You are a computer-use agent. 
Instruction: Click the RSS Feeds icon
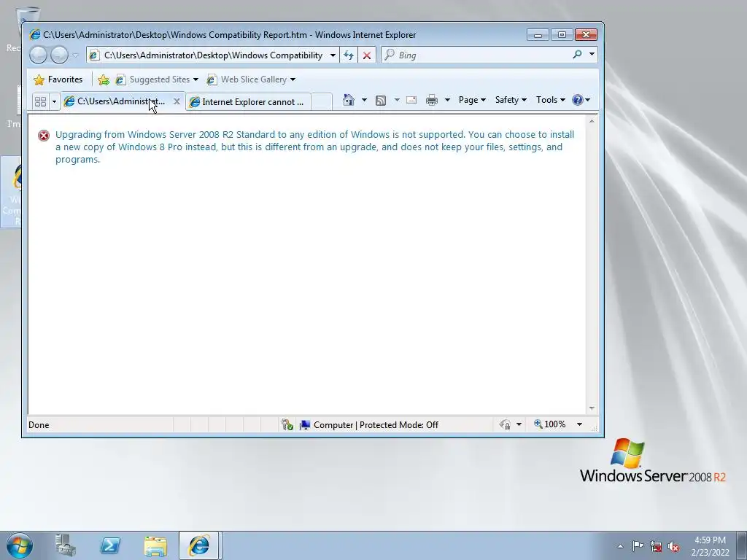coord(381,100)
